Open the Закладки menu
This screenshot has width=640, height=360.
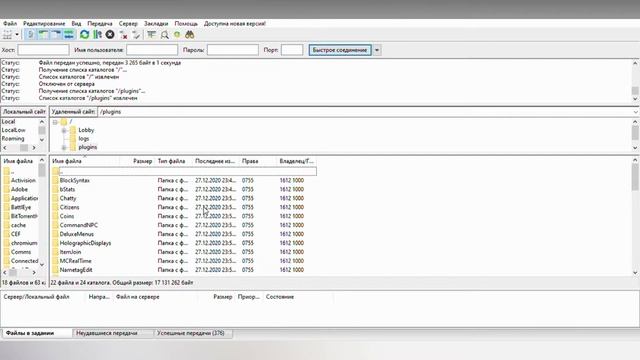156,24
